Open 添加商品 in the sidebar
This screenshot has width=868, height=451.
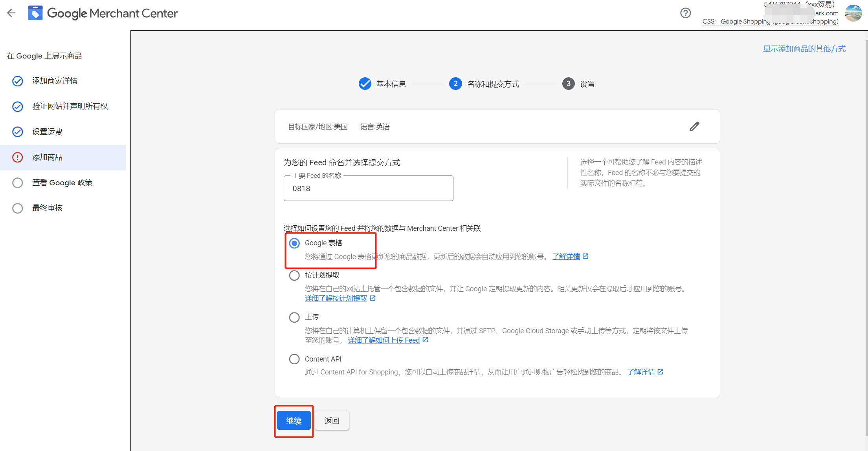click(63, 157)
